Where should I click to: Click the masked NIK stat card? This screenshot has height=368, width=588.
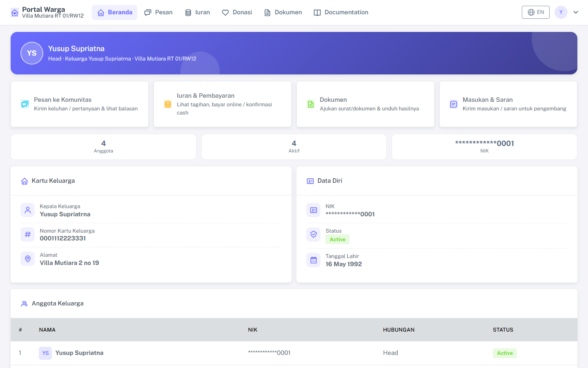point(484,147)
